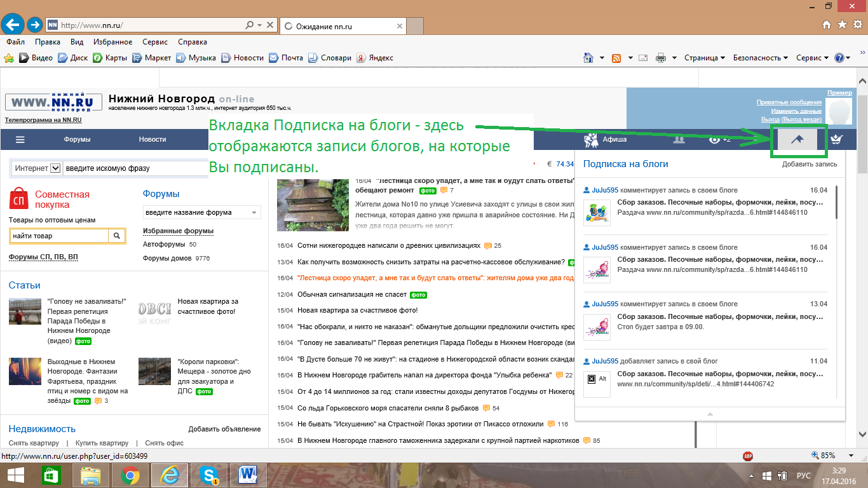Screen dimensions: 868x488
Task: Expand the Безопасность command bar menu
Action: point(761,58)
